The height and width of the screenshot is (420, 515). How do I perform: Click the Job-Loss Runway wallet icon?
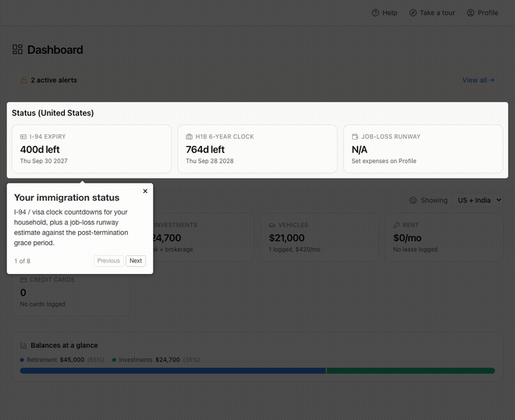[355, 137]
